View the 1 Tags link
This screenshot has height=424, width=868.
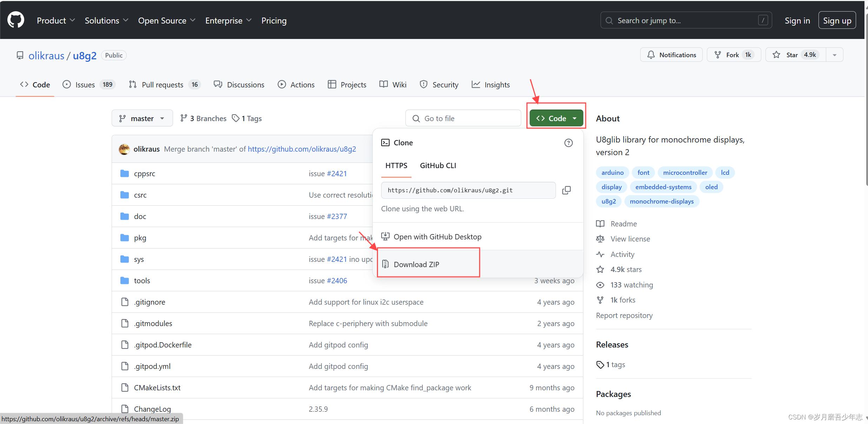(247, 118)
